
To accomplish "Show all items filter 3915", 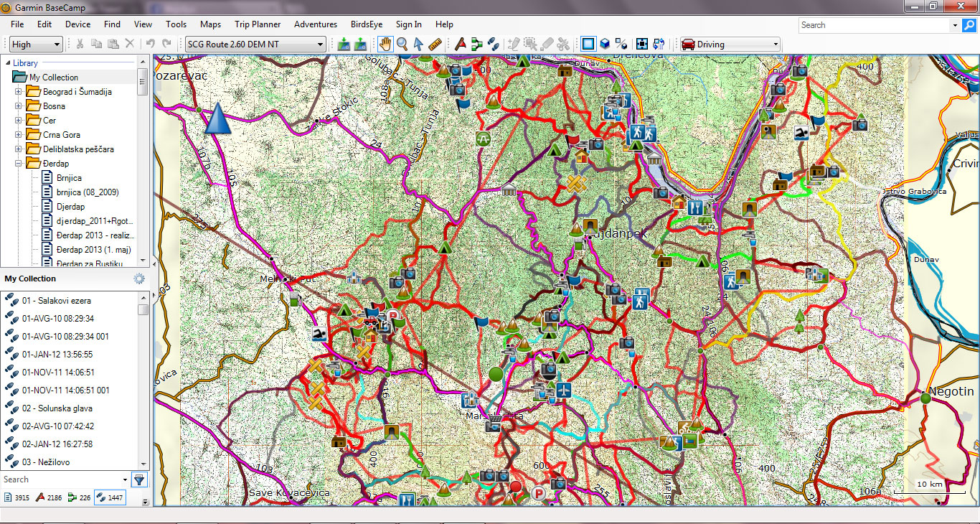I will click(x=17, y=497).
